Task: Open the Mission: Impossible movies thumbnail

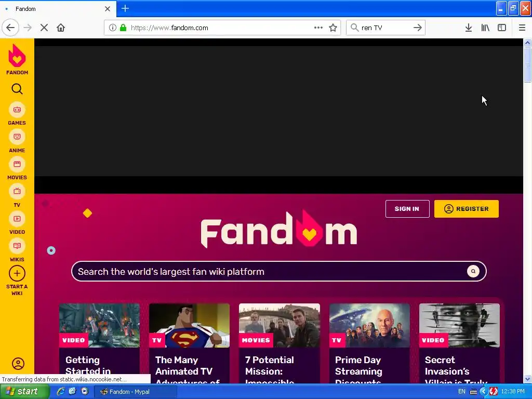Action: [x=279, y=325]
